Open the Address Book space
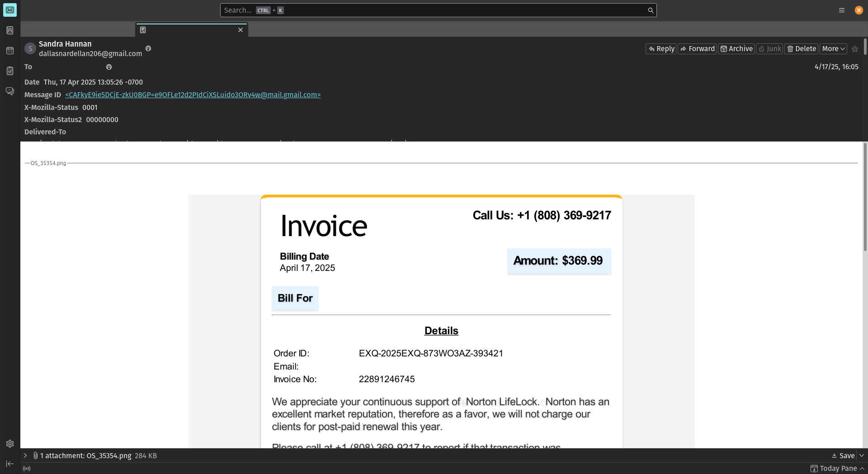 tap(10, 30)
